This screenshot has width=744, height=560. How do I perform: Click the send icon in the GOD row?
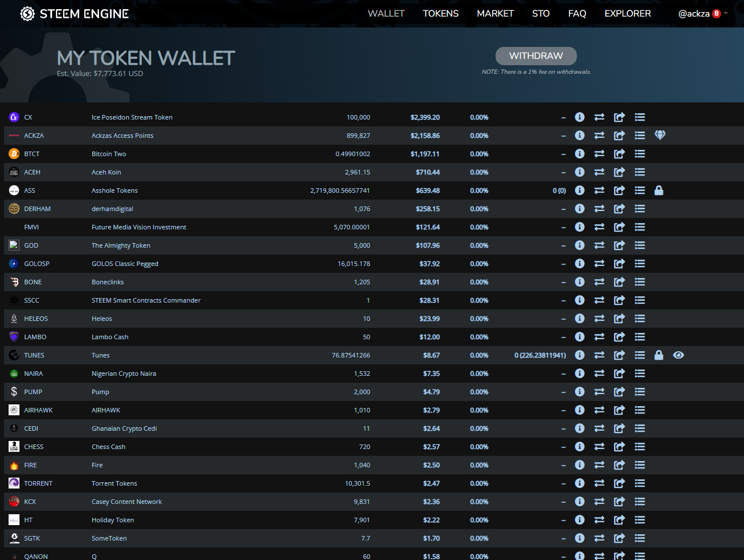(x=619, y=245)
